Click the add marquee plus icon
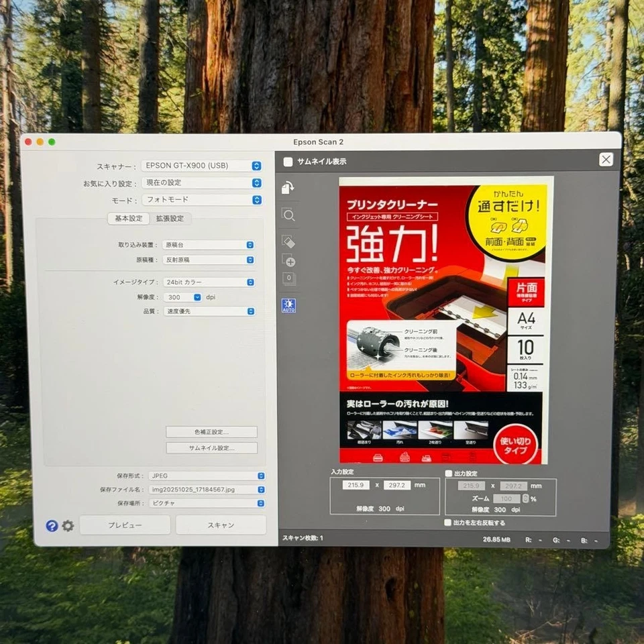The image size is (644, 644). 288,260
